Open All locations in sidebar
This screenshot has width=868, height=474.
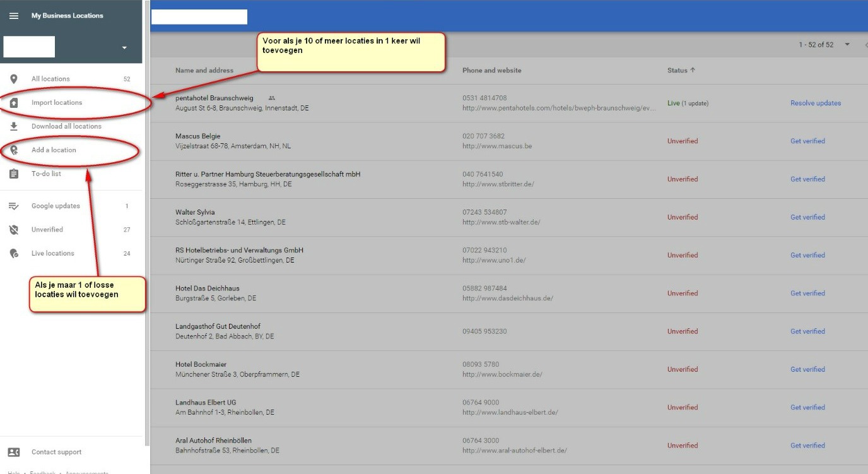pos(50,79)
